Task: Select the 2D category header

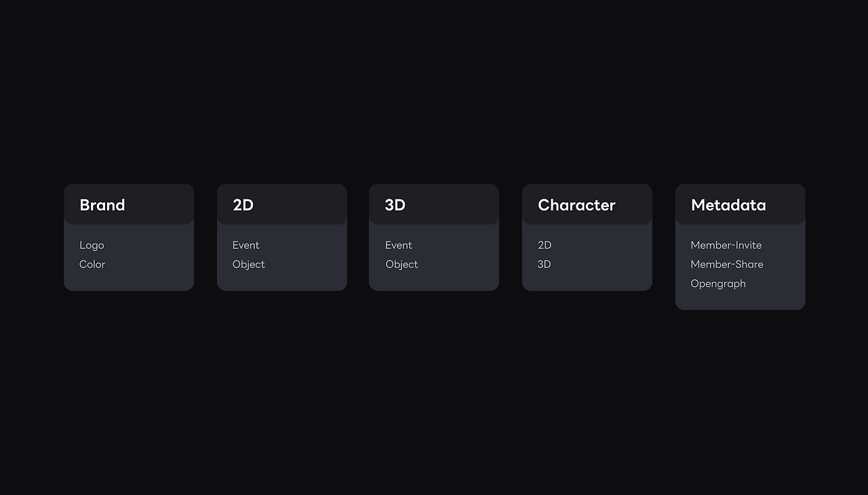Action: click(x=243, y=205)
